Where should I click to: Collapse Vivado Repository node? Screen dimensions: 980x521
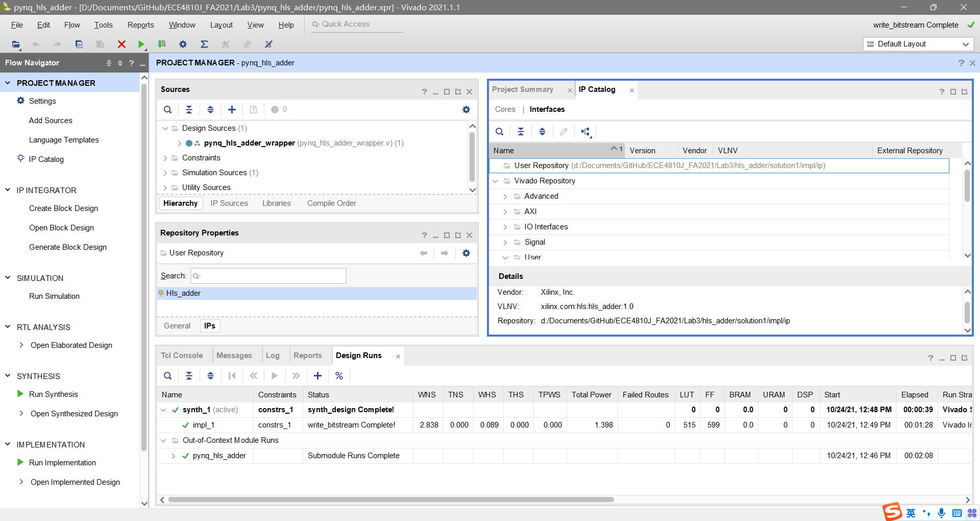[495, 181]
